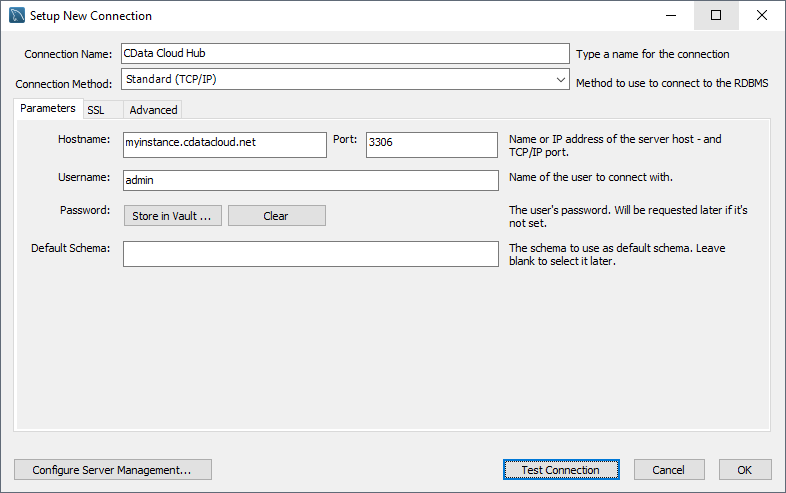Maximize the Setup New Connection dialog

716,16
